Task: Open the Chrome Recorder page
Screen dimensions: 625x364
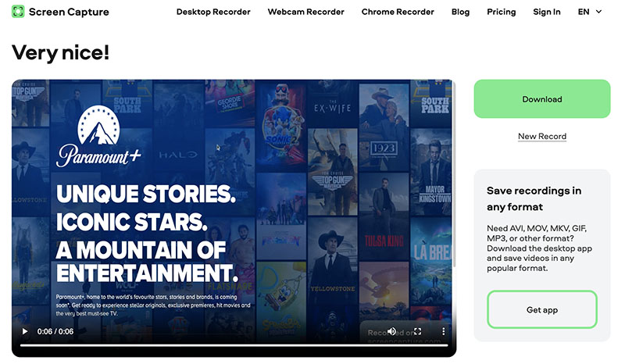Action: tap(398, 12)
